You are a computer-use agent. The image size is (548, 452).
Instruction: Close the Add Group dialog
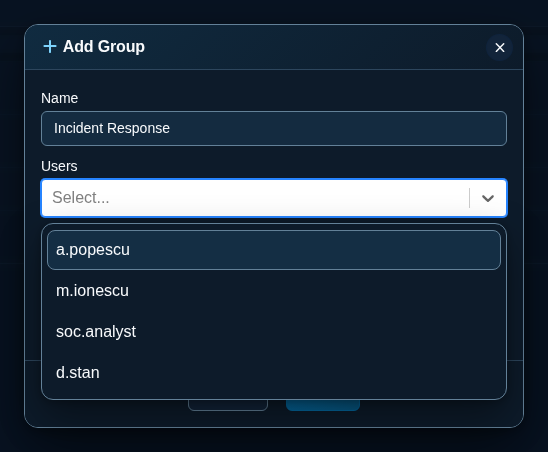[x=499, y=48]
